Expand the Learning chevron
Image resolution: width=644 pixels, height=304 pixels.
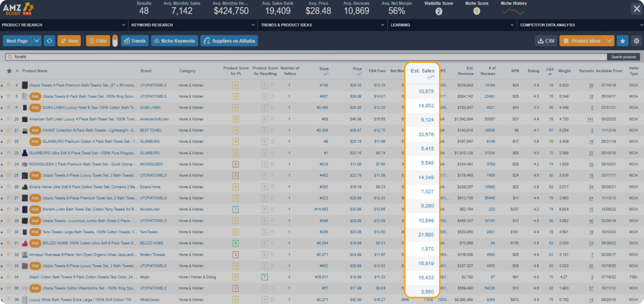point(512,25)
